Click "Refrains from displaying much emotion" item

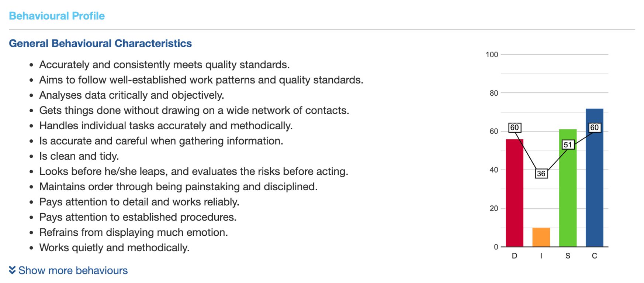134,232
